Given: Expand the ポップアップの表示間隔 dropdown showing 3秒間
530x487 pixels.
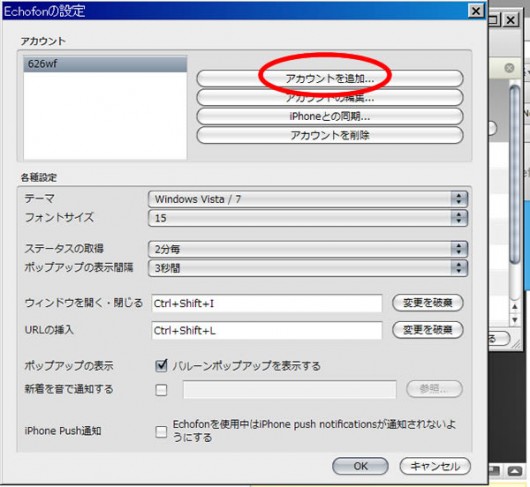Looking at the screenshot, I should (x=308, y=268).
